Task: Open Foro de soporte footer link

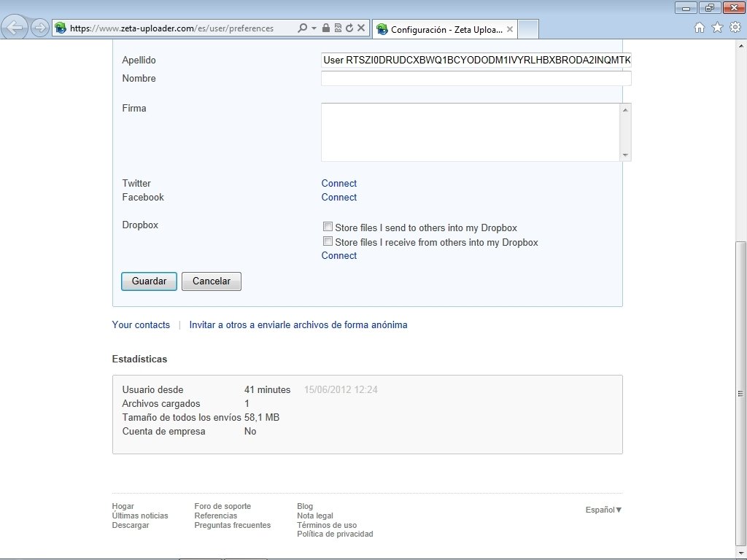Action: (x=222, y=506)
